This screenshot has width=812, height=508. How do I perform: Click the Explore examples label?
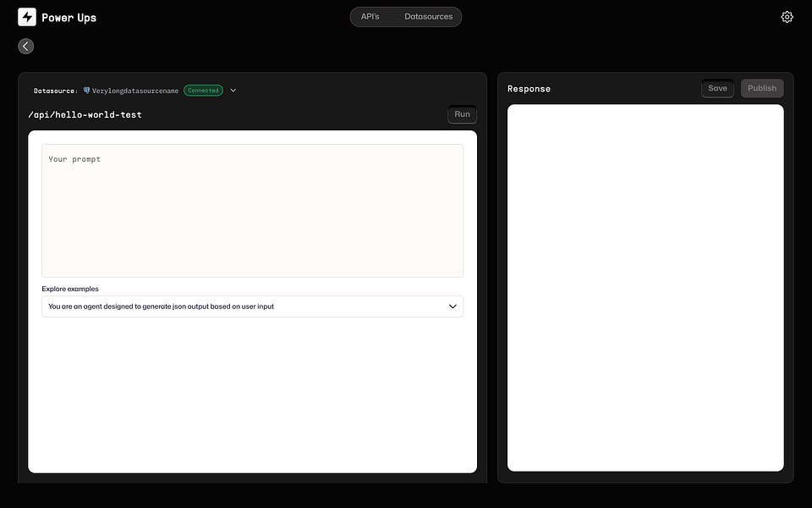point(70,289)
